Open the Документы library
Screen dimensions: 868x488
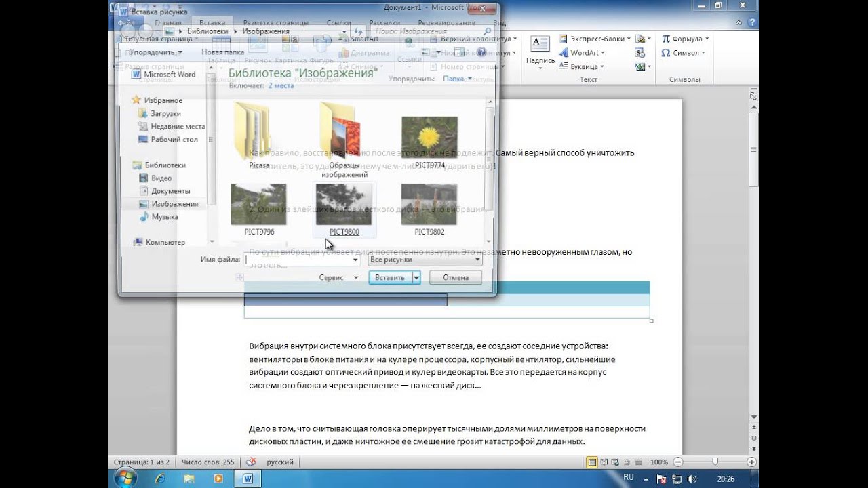pyautogui.click(x=165, y=190)
